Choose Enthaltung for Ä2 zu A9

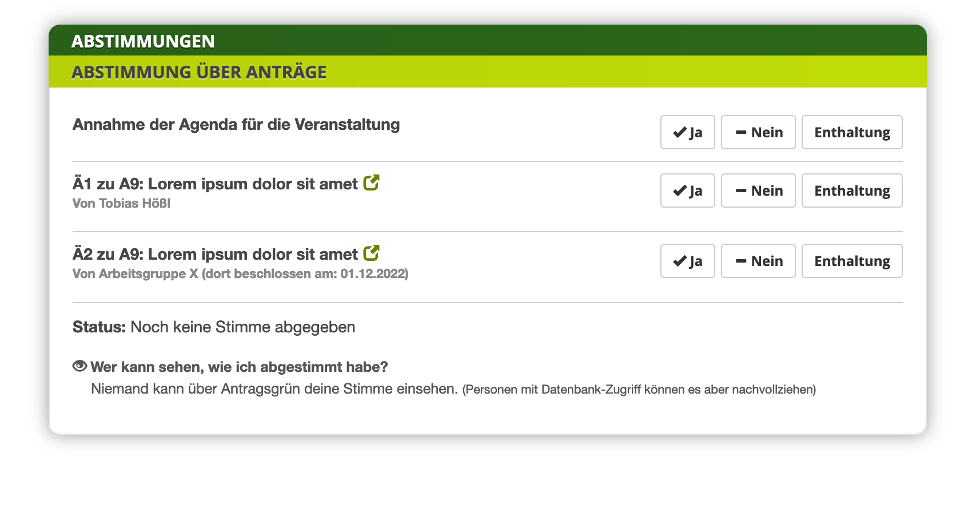pos(851,261)
